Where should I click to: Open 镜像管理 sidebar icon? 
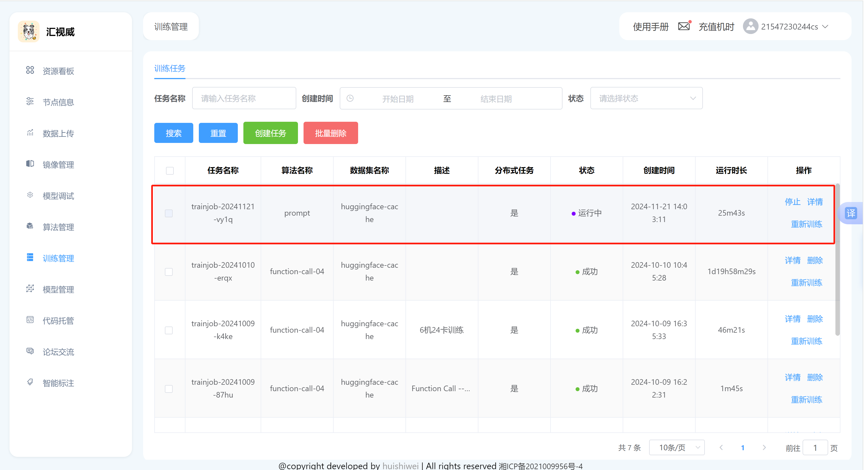click(30, 164)
